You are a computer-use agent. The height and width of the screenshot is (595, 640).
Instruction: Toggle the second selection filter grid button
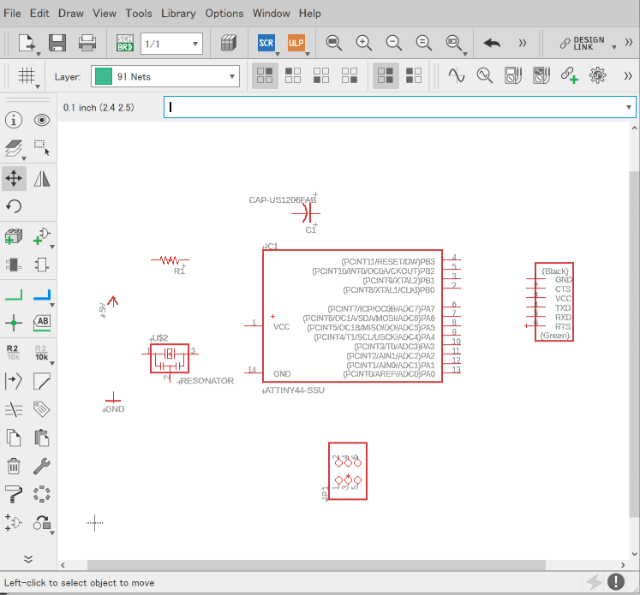(x=293, y=75)
